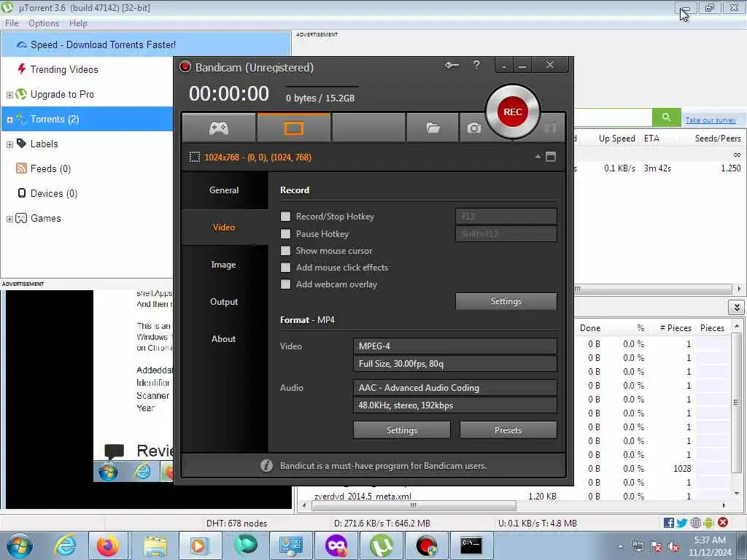The height and width of the screenshot is (560, 747).
Task: Select Bandicam game recording mode gamepad icon
Action: click(219, 128)
